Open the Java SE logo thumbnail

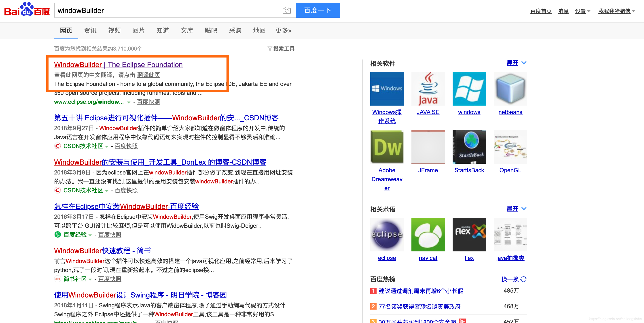428,89
